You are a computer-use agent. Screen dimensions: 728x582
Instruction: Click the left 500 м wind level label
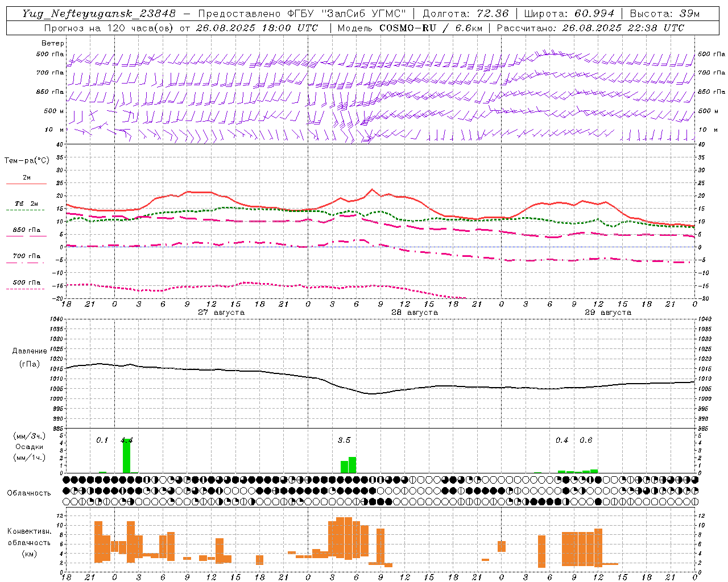point(50,111)
